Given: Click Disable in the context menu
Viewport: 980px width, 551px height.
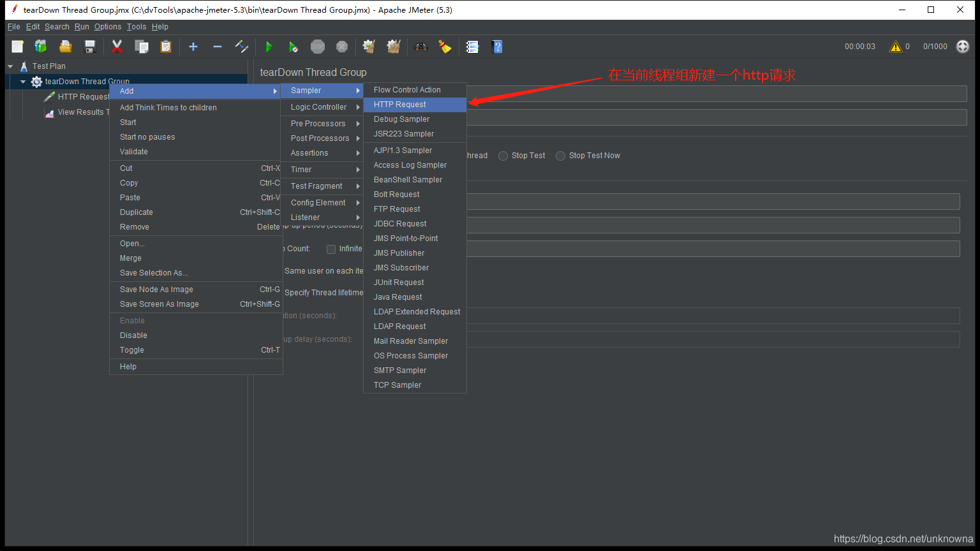Looking at the screenshot, I should [x=196, y=335].
